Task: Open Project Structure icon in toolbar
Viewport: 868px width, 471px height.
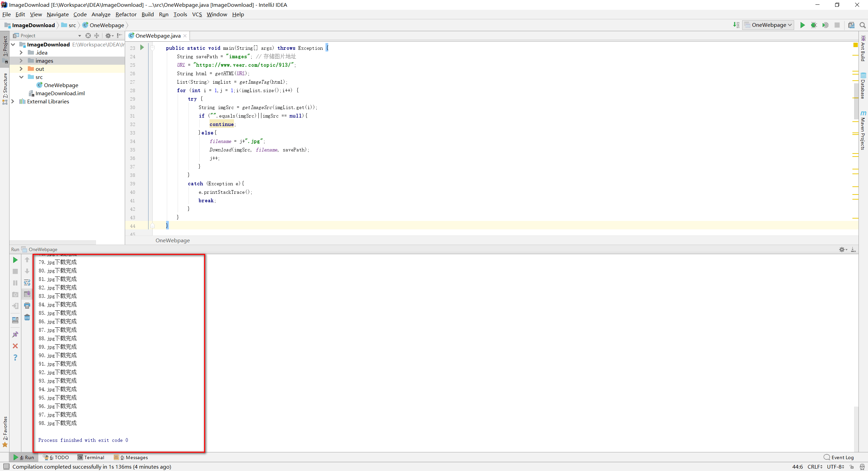Action: [851, 25]
